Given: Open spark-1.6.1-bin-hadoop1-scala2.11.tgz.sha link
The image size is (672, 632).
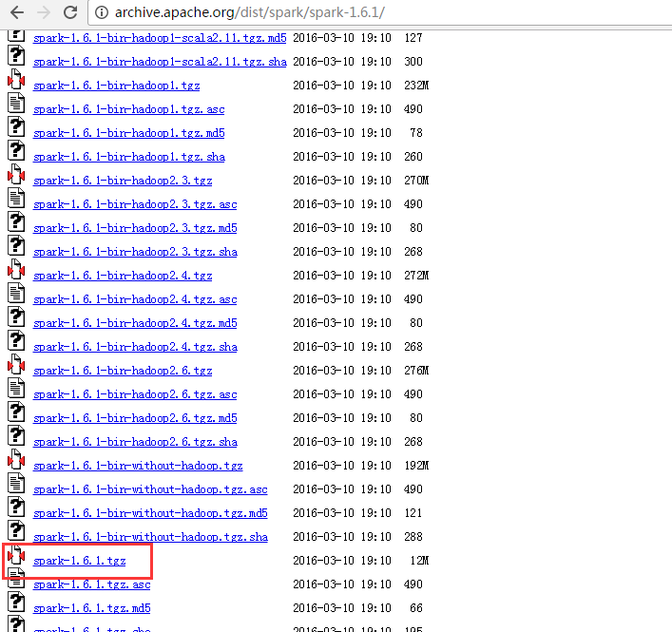Looking at the screenshot, I should point(160,62).
